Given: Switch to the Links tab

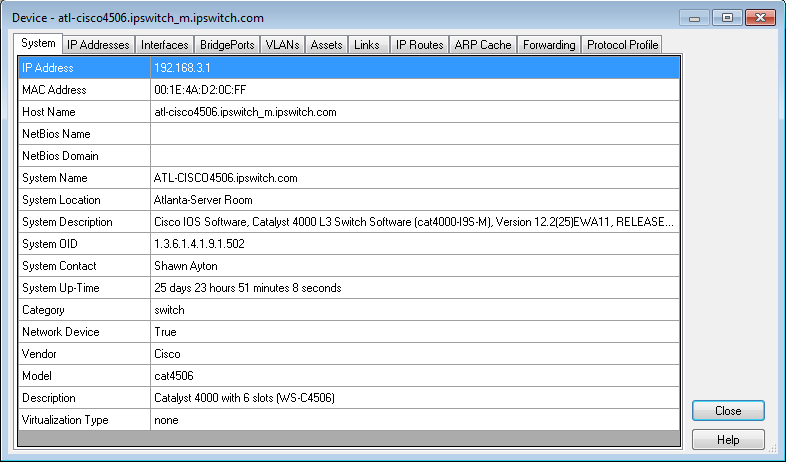Looking at the screenshot, I should coord(367,45).
